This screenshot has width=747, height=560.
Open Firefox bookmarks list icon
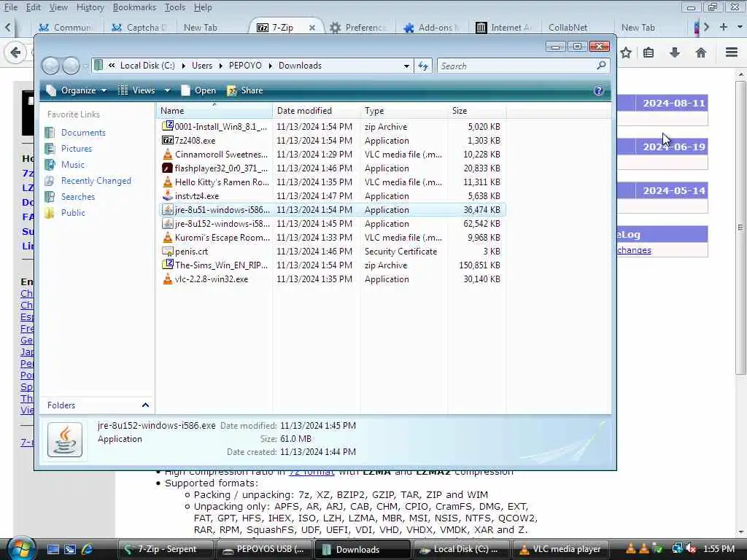click(x=649, y=52)
